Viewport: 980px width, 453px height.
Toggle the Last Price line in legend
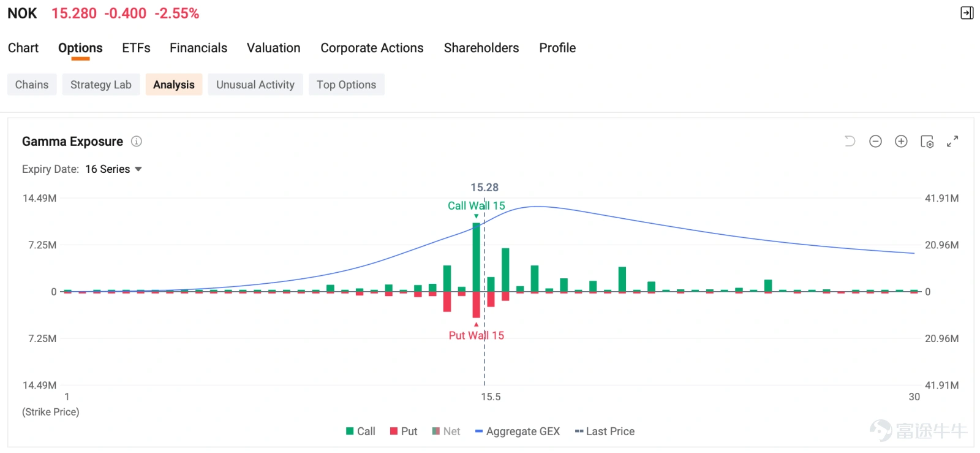[x=605, y=432]
